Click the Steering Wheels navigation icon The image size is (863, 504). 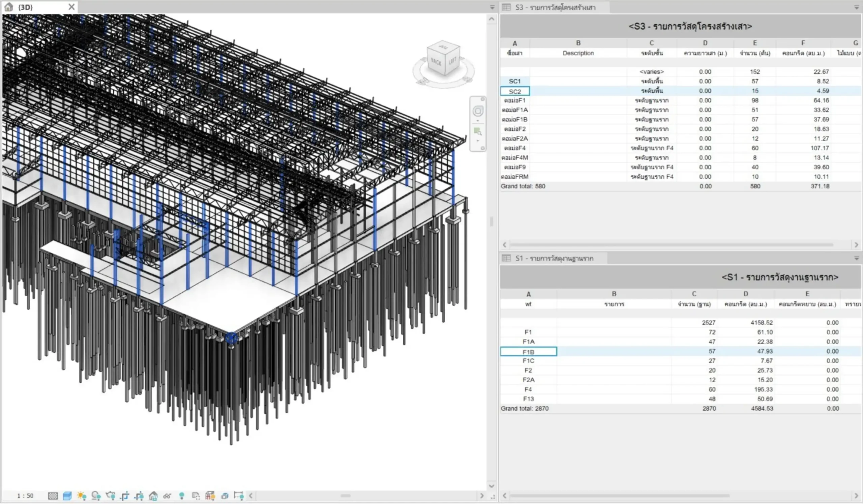coord(478,111)
